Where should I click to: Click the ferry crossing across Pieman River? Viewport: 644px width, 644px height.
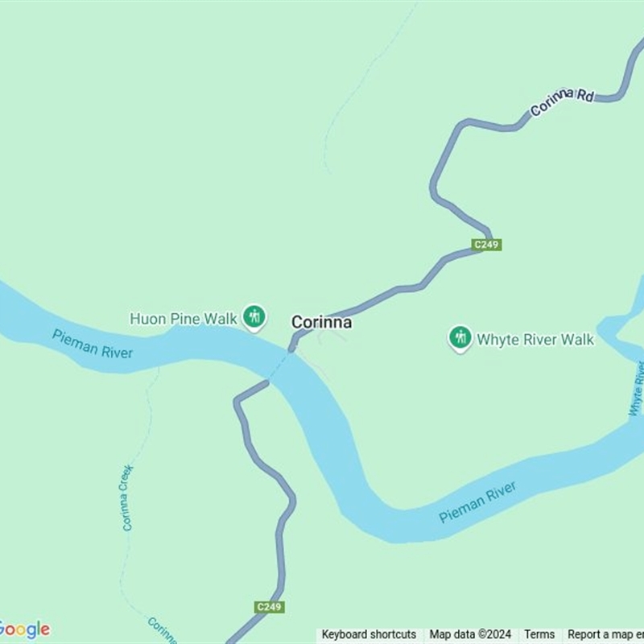279,366
